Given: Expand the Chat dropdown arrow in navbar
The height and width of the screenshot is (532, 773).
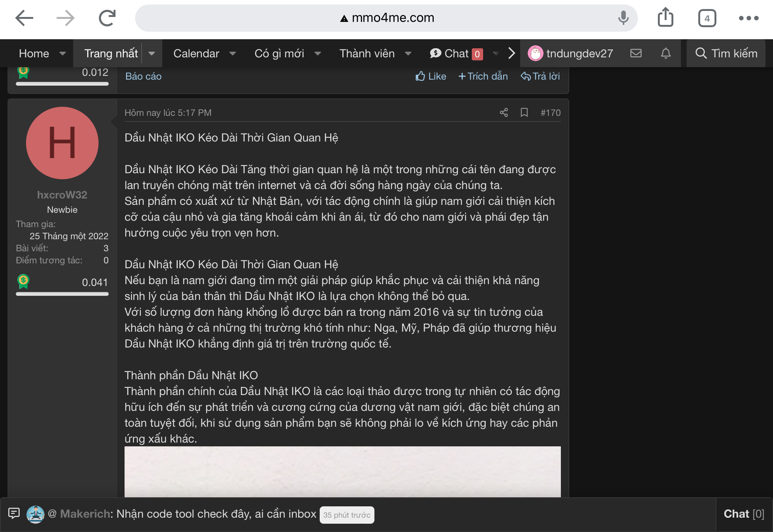Looking at the screenshot, I should pos(496,54).
